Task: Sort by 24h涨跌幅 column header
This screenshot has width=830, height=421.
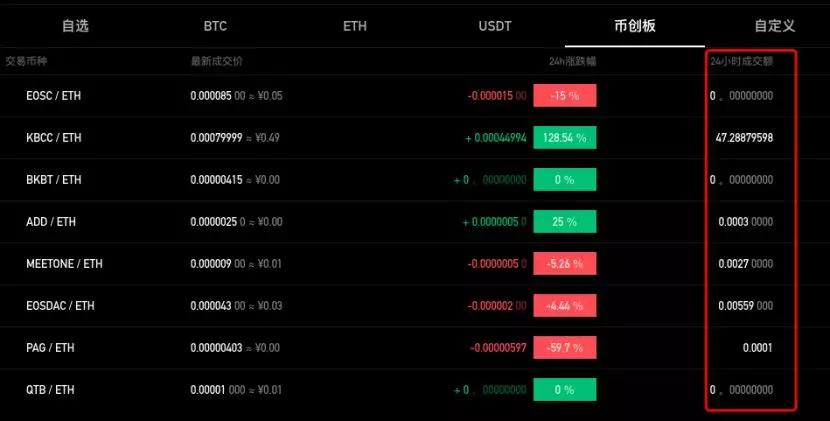Action: pyautogui.click(x=572, y=61)
